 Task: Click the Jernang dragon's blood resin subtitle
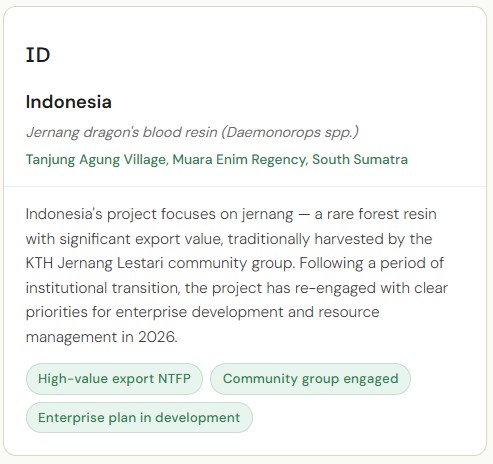[x=122, y=132]
